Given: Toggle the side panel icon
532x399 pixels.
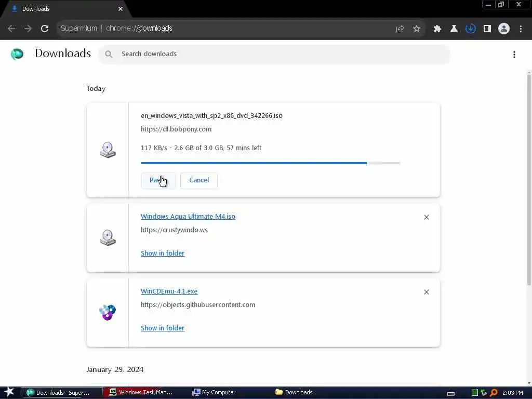Looking at the screenshot, I should click(487, 29).
